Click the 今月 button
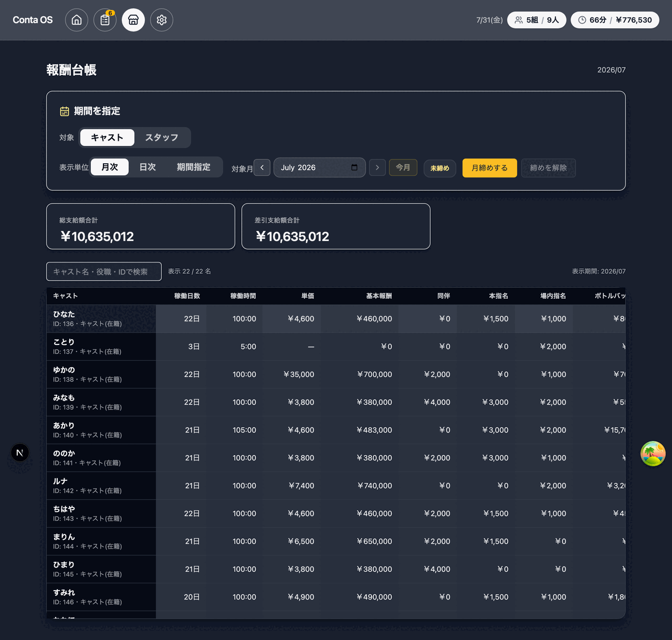672x640 pixels. click(x=403, y=167)
